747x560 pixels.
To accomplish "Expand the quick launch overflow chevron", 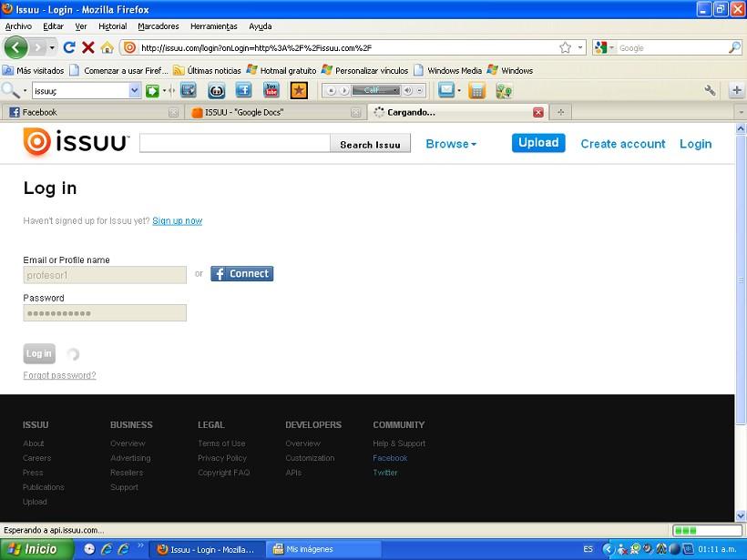I will pyautogui.click(x=140, y=545).
